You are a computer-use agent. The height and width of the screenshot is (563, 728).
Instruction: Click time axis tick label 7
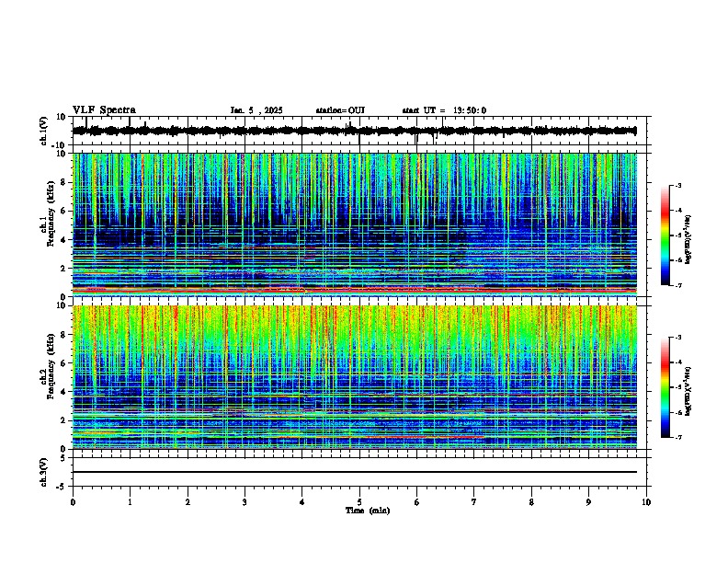pyautogui.click(x=474, y=502)
